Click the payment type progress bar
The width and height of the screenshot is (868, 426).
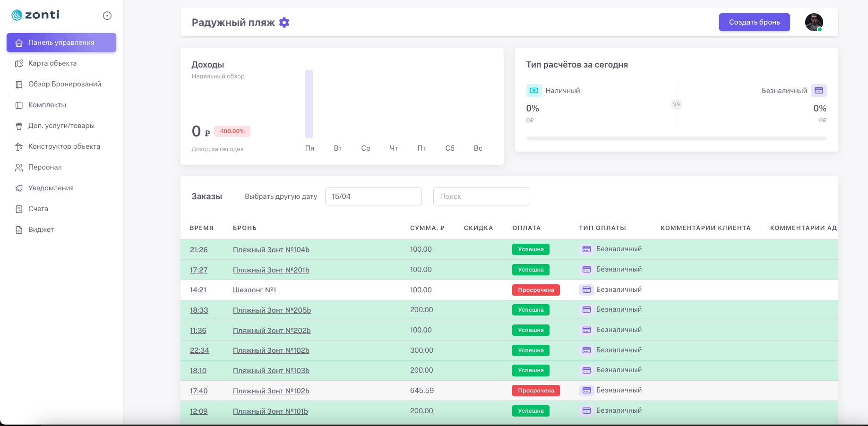(x=676, y=138)
